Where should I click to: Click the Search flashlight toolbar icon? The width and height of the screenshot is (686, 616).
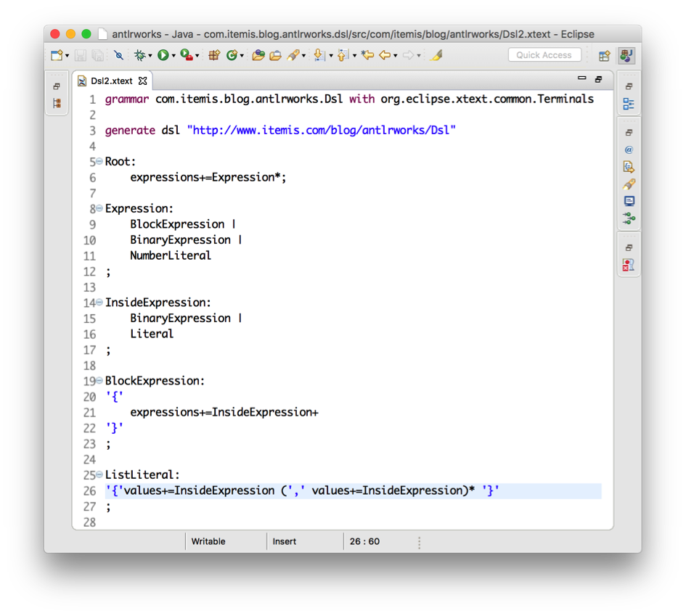tap(293, 55)
